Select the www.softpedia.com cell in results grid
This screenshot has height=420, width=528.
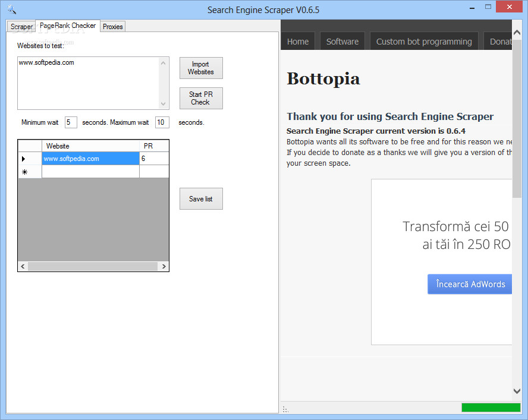tap(90, 159)
